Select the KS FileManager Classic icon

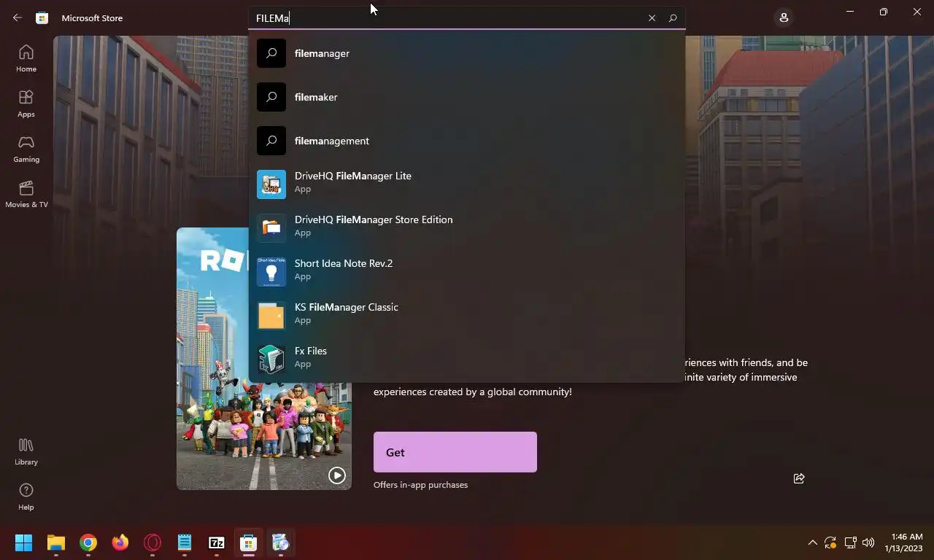[271, 315]
